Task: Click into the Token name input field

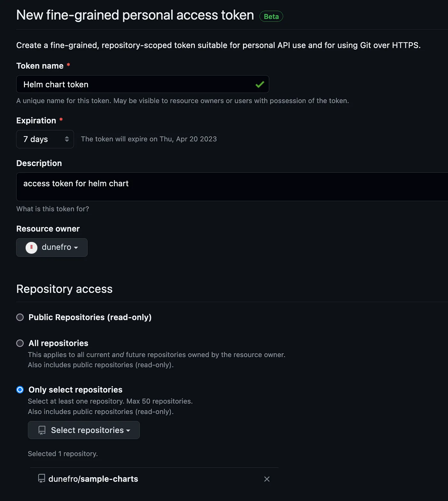Action: pyautogui.click(x=143, y=84)
